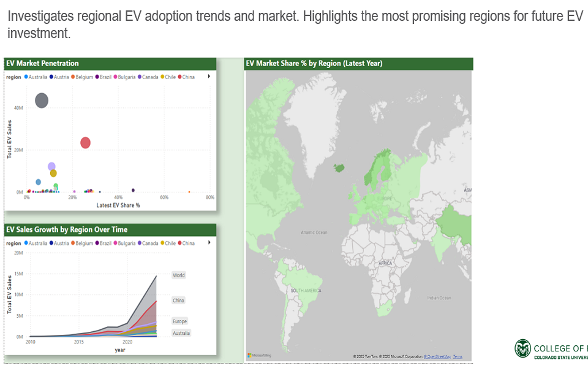Image resolution: width=588 pixels, height=368 pixels.
Task: Click the Australia label on the area chart
Action: [x=181, y=333]
